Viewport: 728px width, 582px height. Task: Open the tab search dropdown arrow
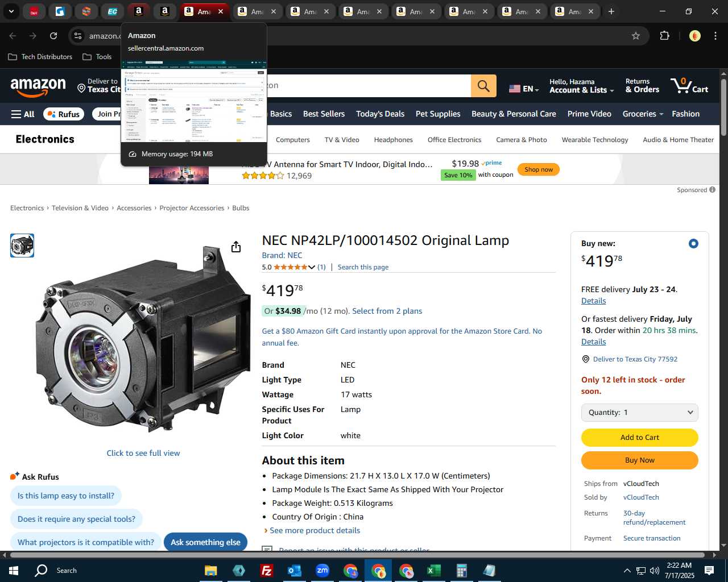(11, 11)
